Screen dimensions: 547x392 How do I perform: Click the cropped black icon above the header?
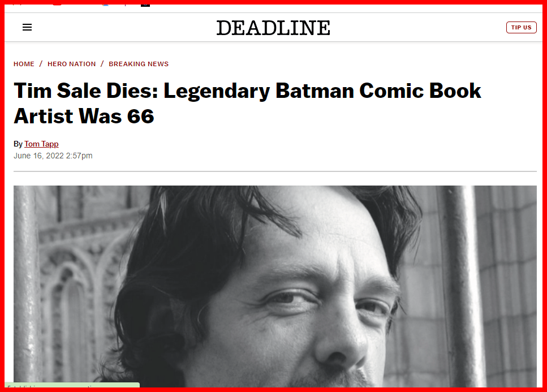(x=145, y=3)
